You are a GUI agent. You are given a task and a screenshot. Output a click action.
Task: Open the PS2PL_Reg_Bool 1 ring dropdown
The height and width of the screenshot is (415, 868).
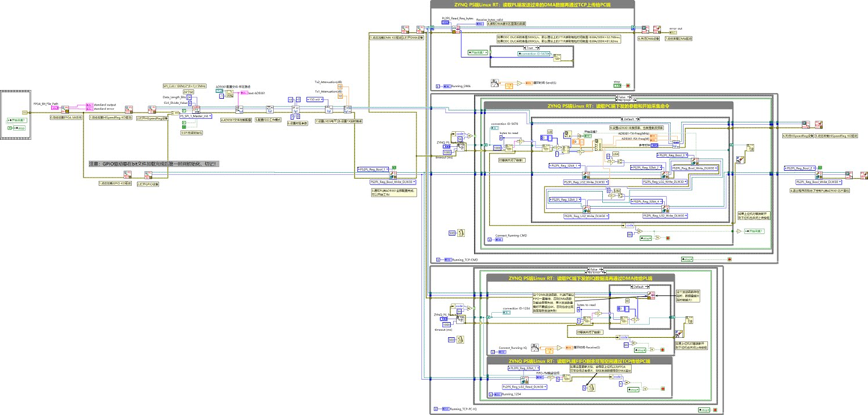click(x=373, y=169)
